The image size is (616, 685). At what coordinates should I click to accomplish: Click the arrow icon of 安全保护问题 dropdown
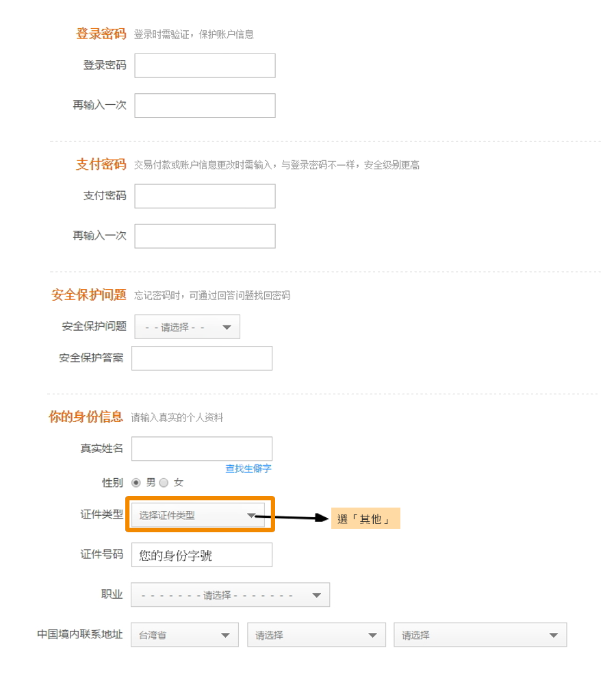tap(227, 327)
